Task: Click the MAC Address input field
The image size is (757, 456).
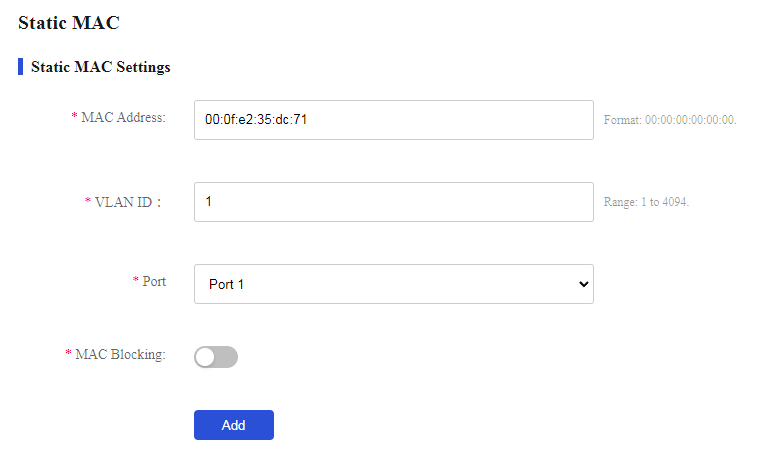Action: [393, 120]
